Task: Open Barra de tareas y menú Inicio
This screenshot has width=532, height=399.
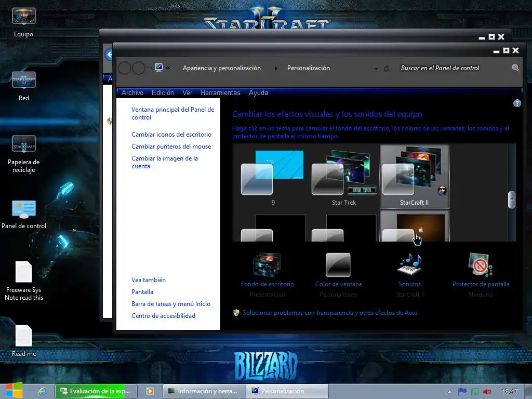Action: [171, 303]
